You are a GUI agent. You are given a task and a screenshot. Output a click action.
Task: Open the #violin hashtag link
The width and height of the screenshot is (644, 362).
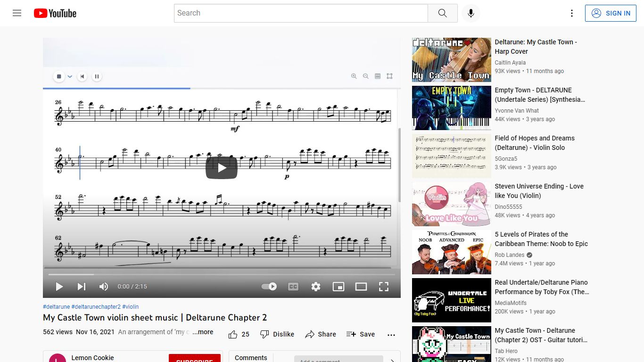131,307
